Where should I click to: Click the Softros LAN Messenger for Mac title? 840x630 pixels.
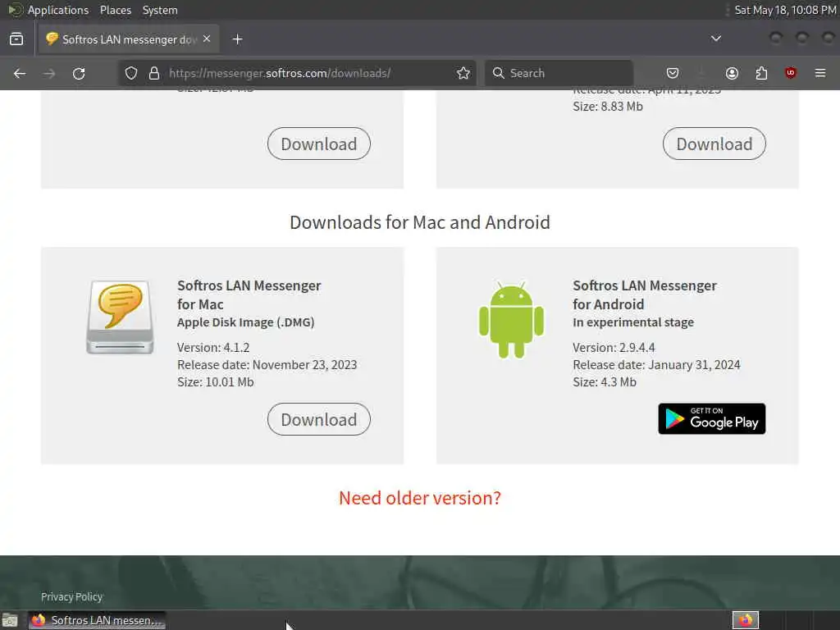[249, 294]
